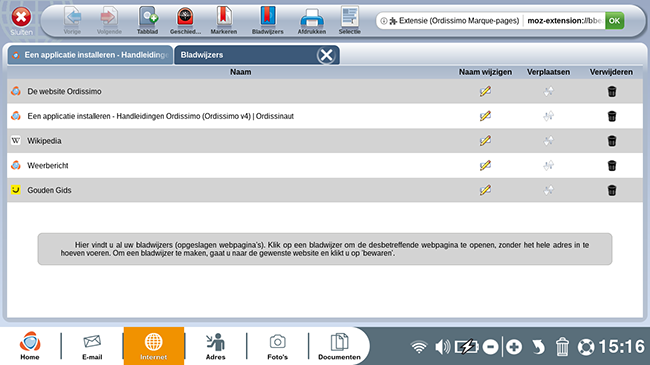Move the Gouden Gids bookmark
This screenshot has height=365, width=650.
click(x=548, y=190)
